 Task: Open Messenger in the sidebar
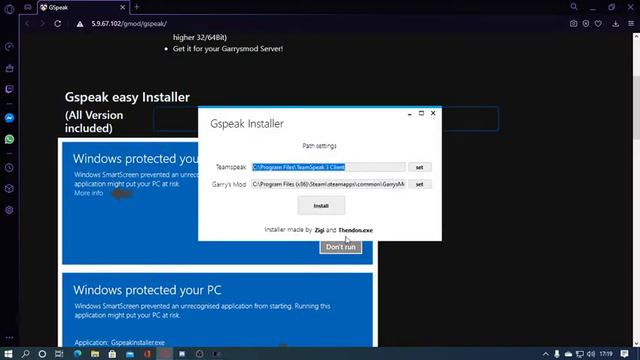tap(9, 118)
